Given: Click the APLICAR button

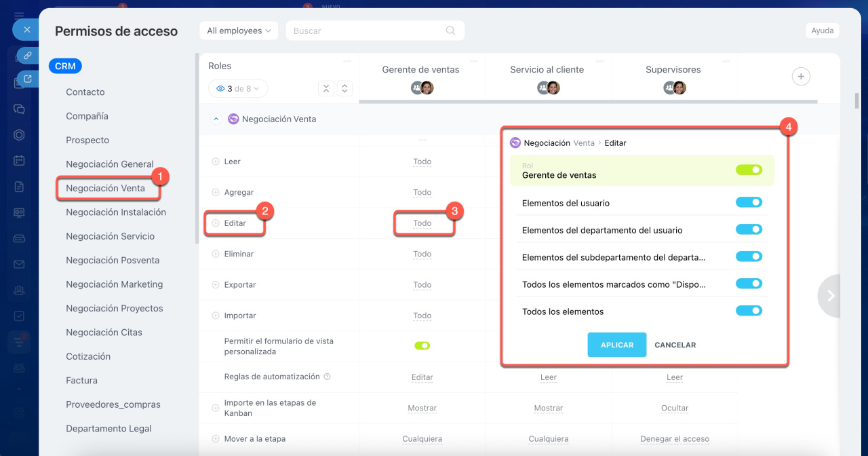Looking at the screenshot, I should click(x=616, y=345).
